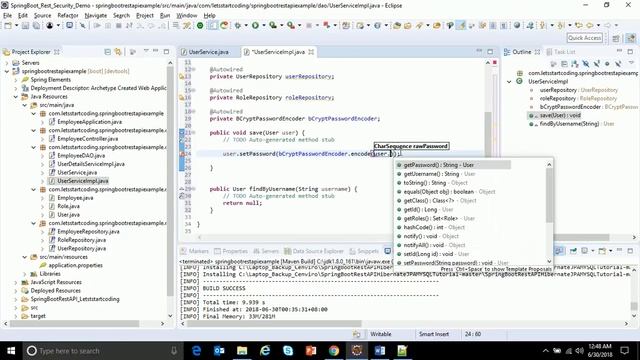Click the green Debug bug icon

238,25
